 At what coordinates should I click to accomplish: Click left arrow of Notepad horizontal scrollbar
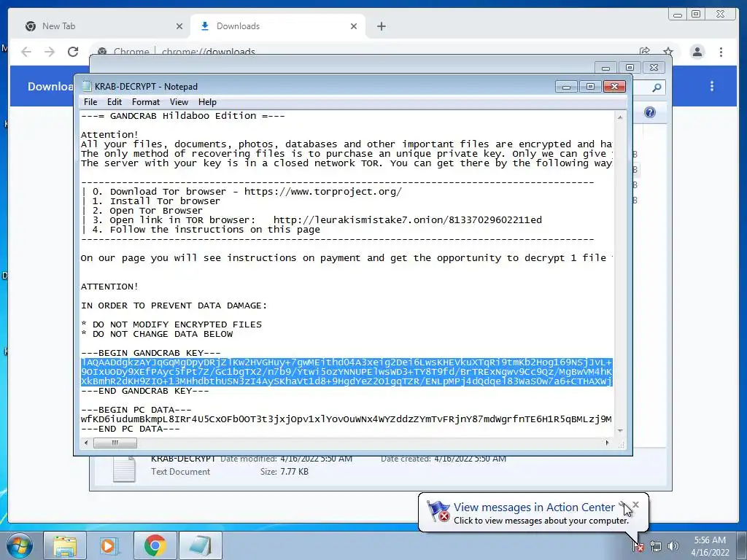pos(86,443)
